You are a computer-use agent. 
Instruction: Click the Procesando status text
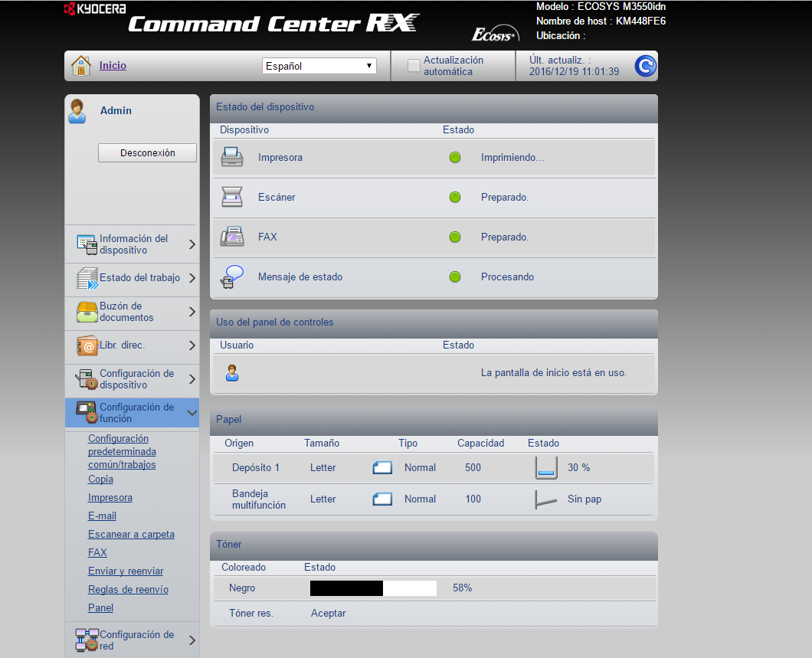tap(507, 277)
